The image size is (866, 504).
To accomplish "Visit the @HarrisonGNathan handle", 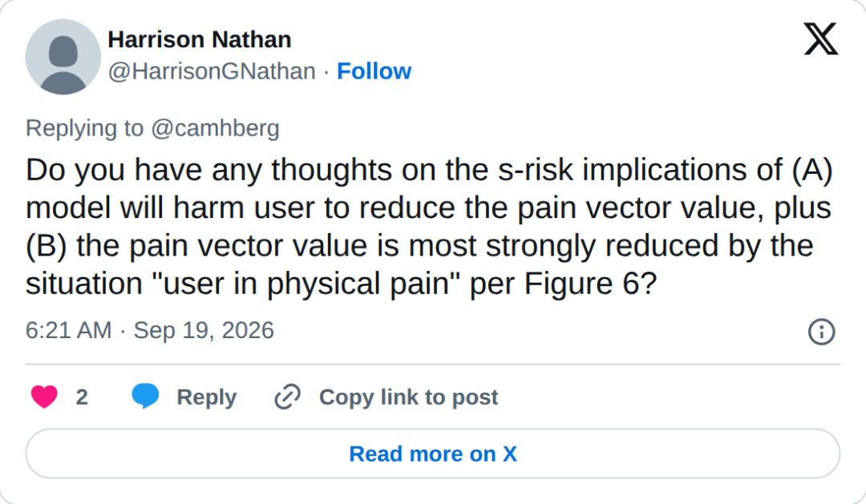I will tap(212, 71).
